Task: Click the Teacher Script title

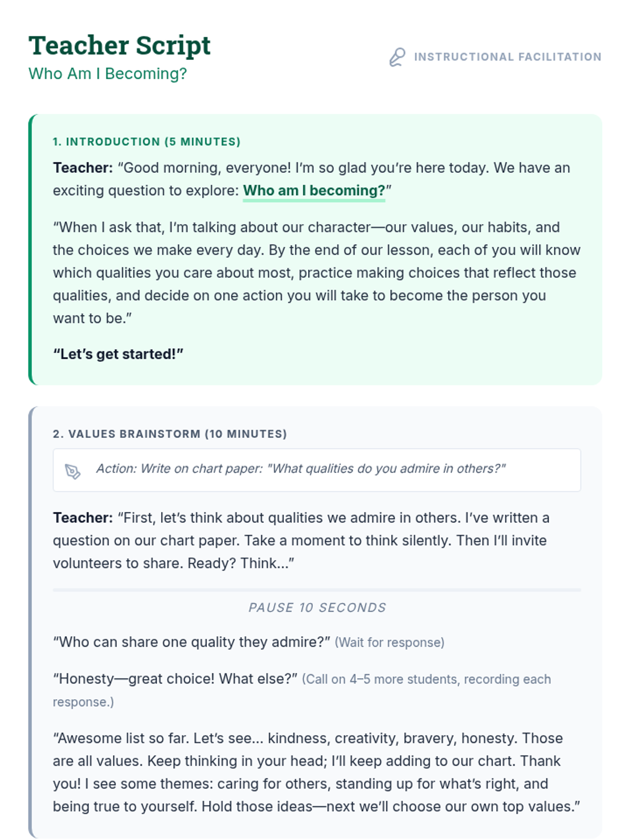Action: (x=120, y=46)
